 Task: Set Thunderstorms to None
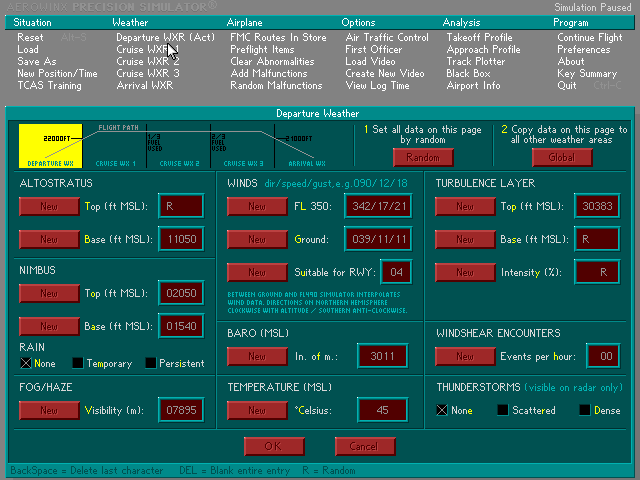coord(442,410)
